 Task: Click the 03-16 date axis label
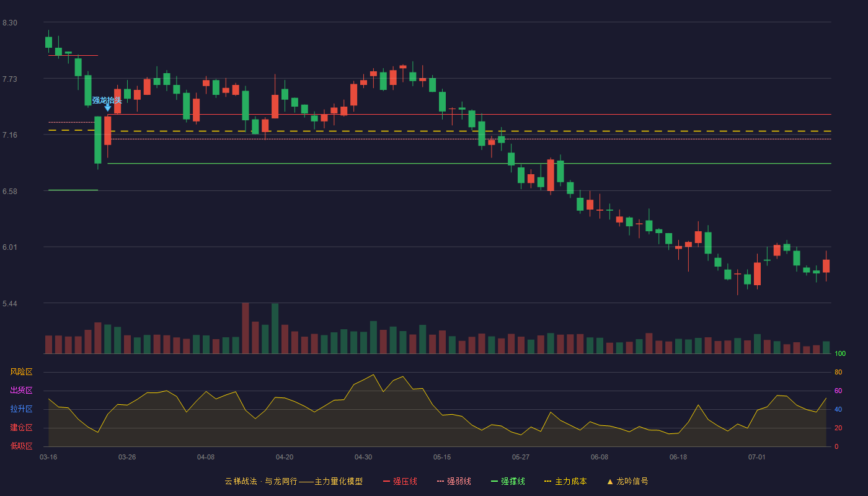tap(48, 457)
